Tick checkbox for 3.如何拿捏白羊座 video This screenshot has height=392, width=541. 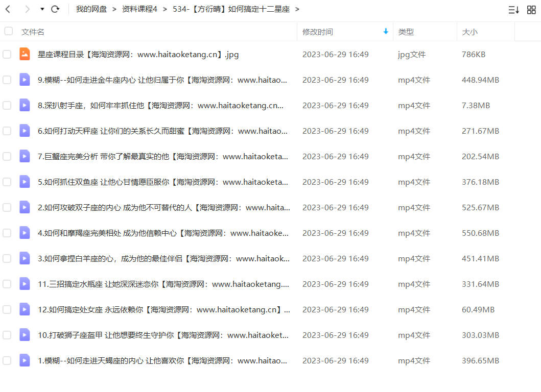(7, 259)
